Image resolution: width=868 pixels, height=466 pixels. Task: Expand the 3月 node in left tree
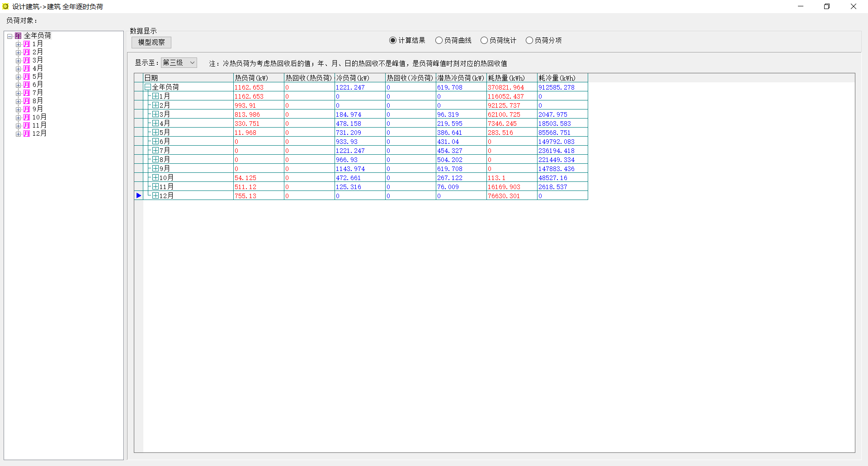tap(18, 61)
